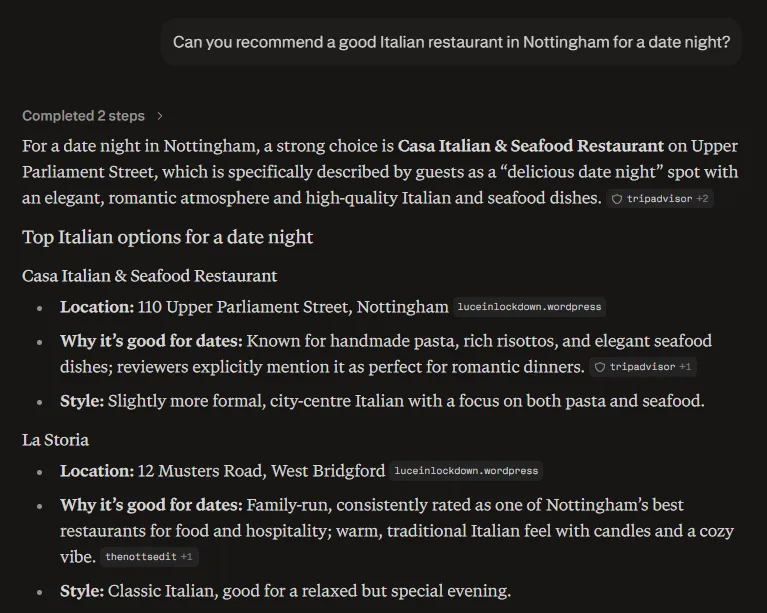Click the "Top Italian options for a date night" heading

[x=167, y=237]
